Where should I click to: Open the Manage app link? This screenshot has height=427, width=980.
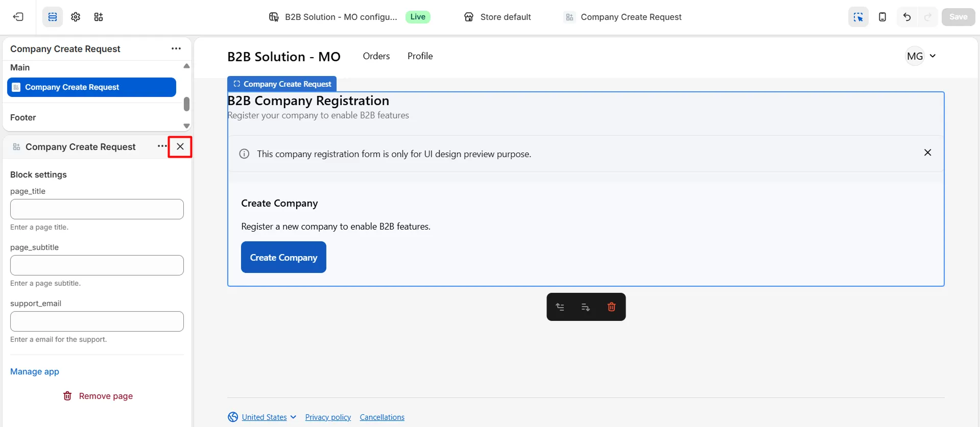(35, 371)
